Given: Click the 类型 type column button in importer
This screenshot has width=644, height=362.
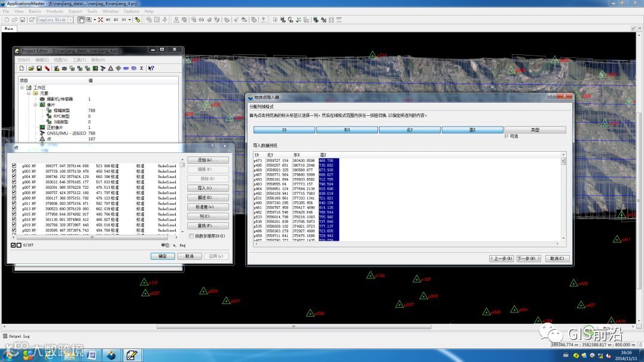Looking at the screenshot, I should click(535, 130).
